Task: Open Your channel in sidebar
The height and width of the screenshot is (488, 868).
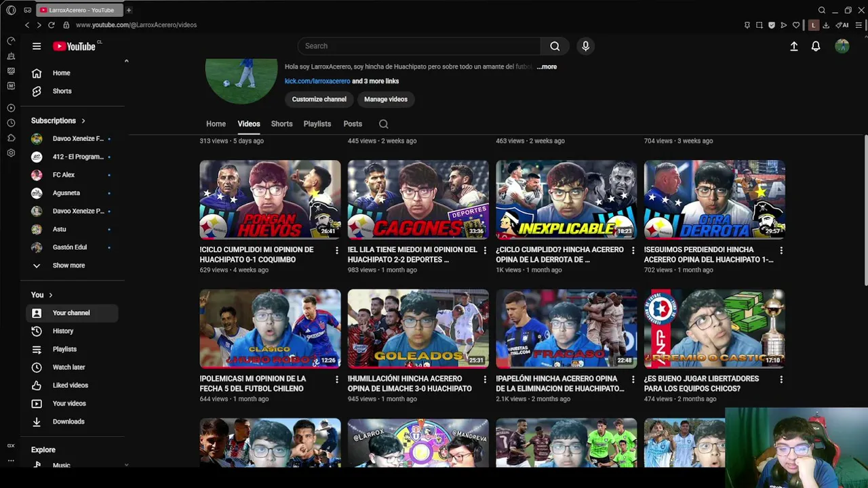Action: pyautogui.click(x=72, y=313)
